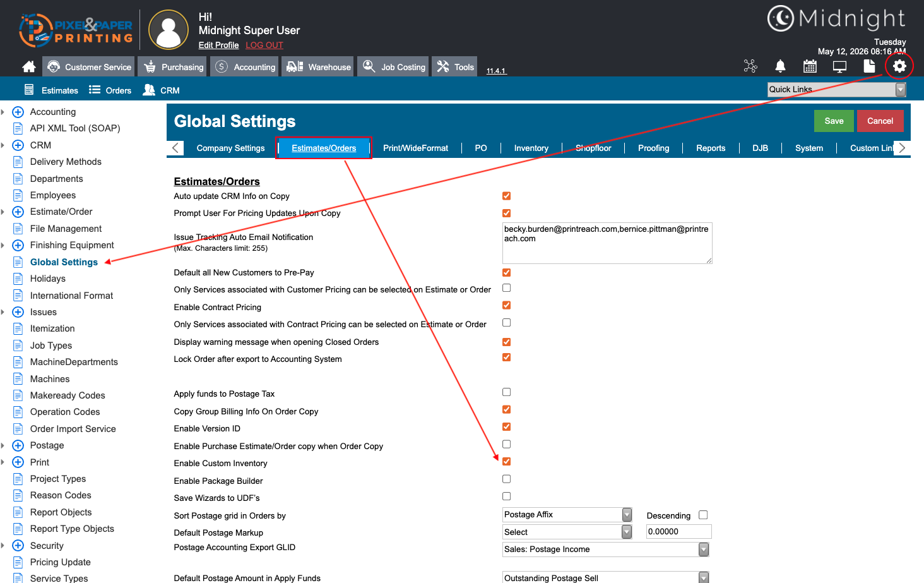This screenshot has height=583, width=924.
Task: Click Default Postage Markup value field 0.00000
Action: 678,532
